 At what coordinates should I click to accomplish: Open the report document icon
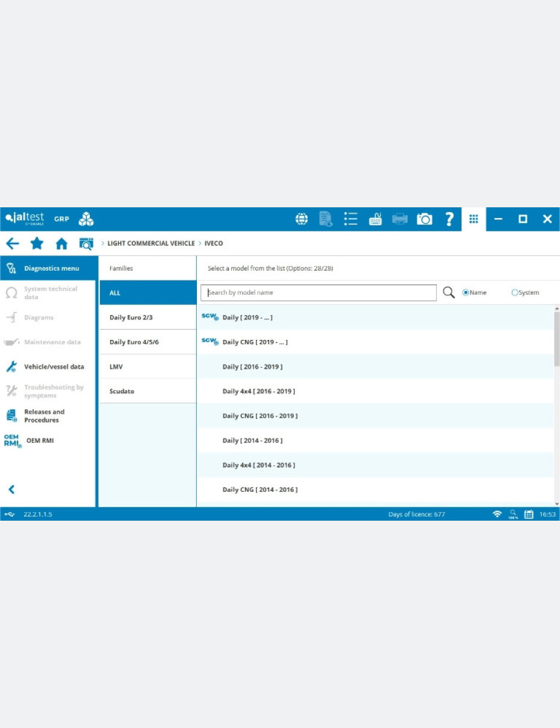point(326,219)
